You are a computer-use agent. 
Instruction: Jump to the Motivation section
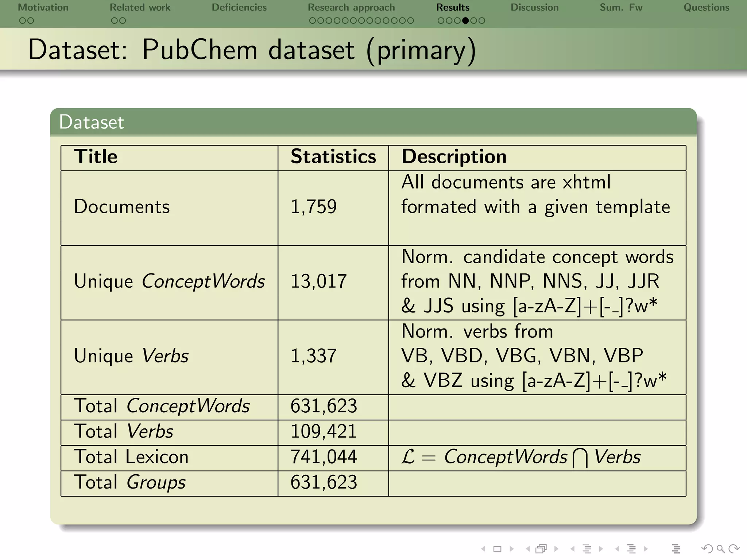click(43, 7)
